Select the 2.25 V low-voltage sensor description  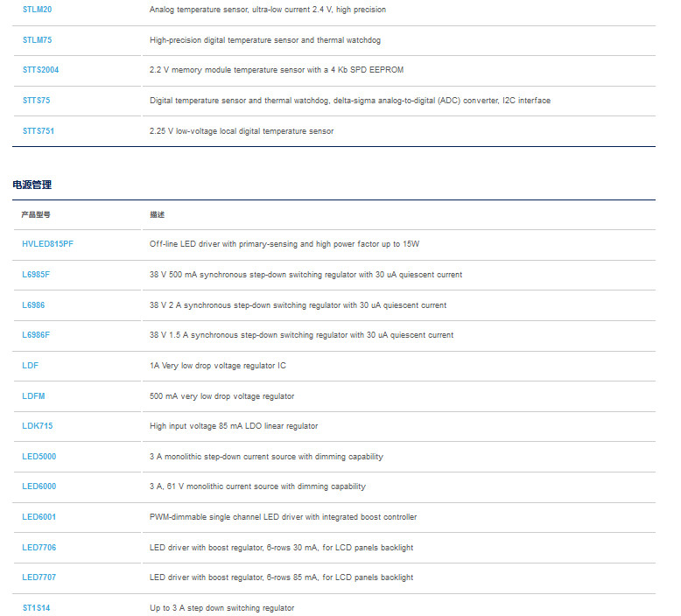pyautogui.click(x=242, y=130)
